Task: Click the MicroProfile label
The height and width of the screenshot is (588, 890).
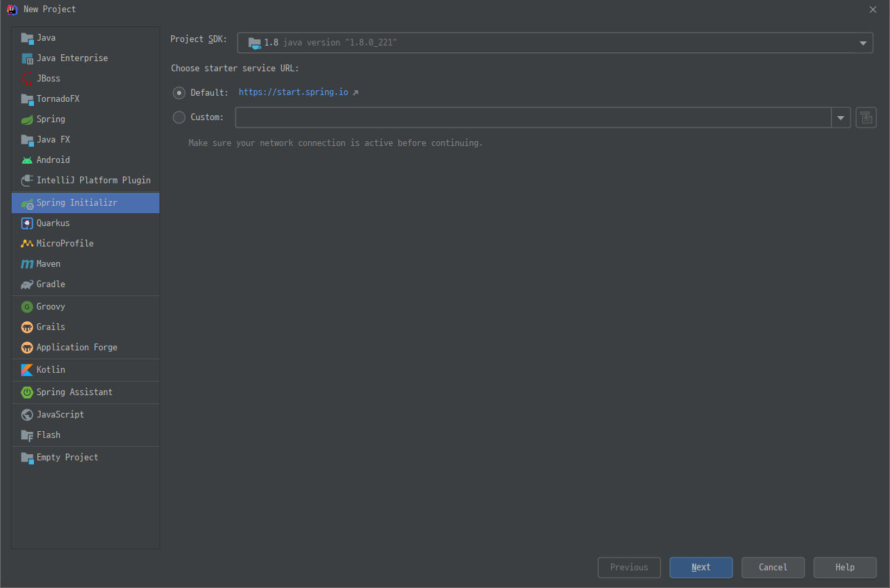Action: 65,244
